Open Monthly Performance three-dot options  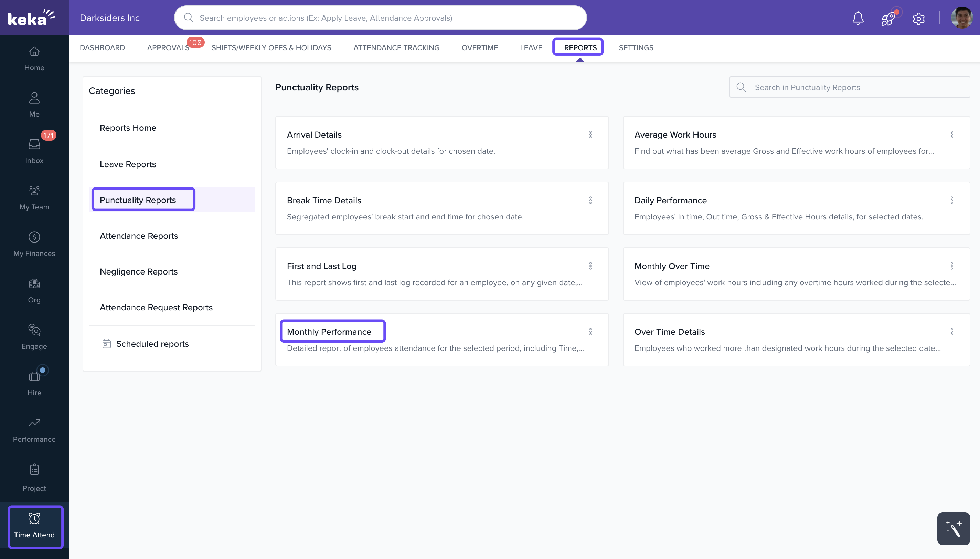coord(590,331)
